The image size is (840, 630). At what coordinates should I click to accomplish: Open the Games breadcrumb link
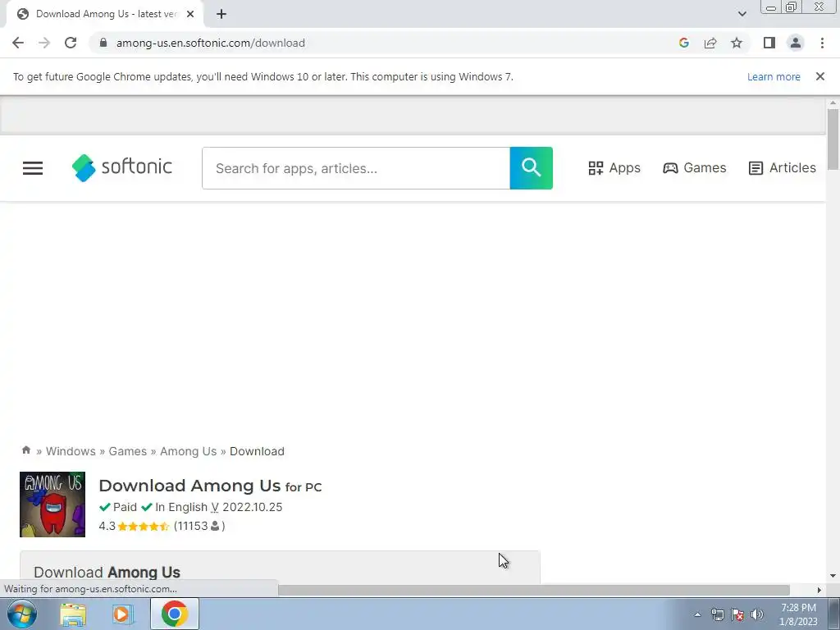(127, 451)
